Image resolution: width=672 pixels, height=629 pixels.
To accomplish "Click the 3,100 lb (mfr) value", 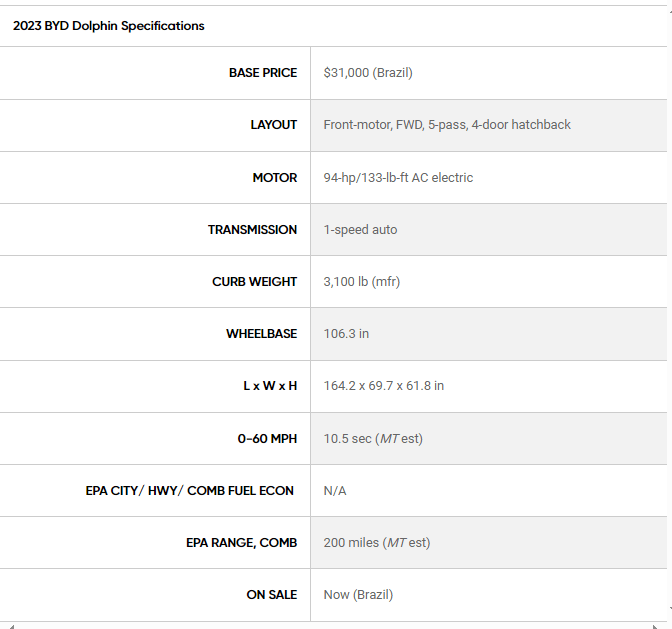I will point(361,282).
